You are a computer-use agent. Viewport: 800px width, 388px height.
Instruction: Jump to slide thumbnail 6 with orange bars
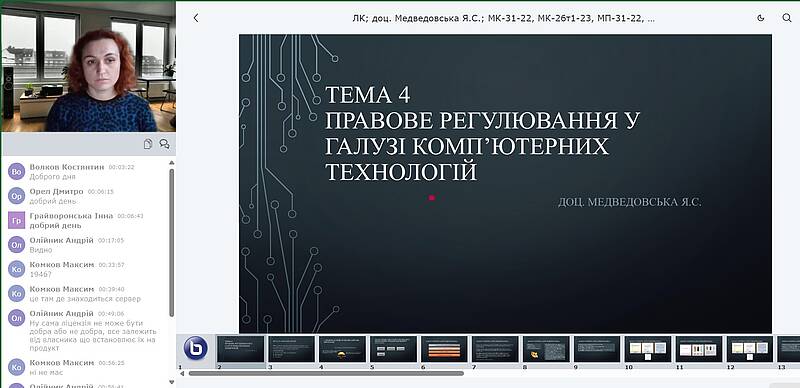(x=444, y=349)
